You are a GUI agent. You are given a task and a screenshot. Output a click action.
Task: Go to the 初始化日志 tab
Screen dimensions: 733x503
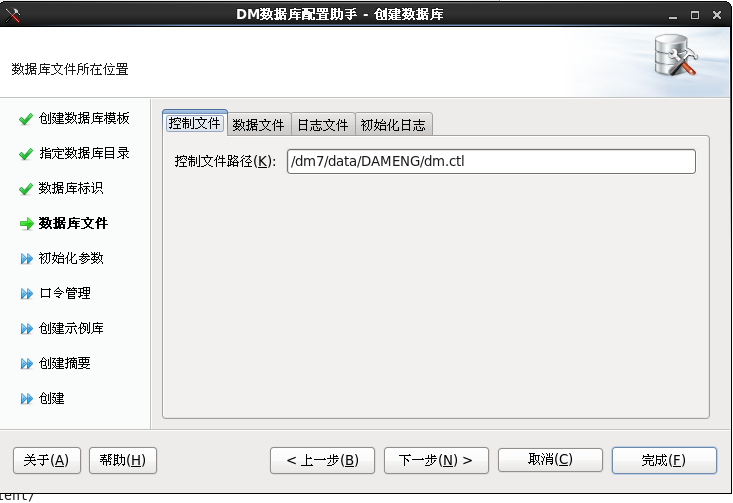click(x=393, y=125)
